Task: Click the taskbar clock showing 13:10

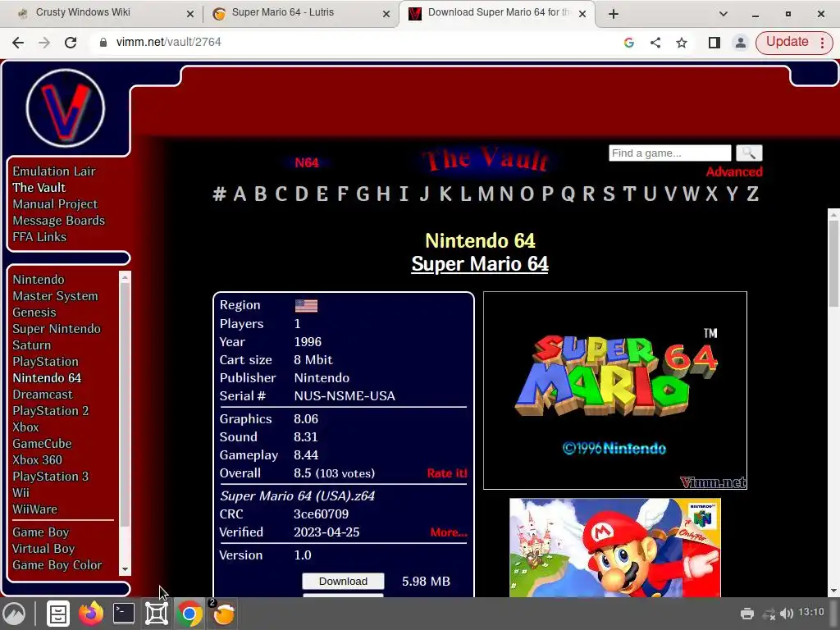Action: 811,612
